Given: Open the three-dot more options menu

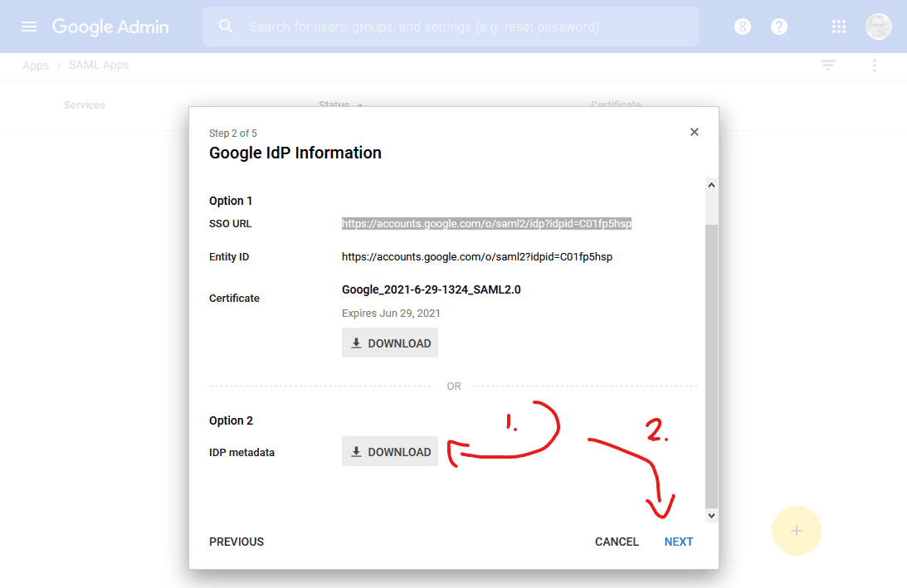Looking at the screenshot, I should coord(874,66).
